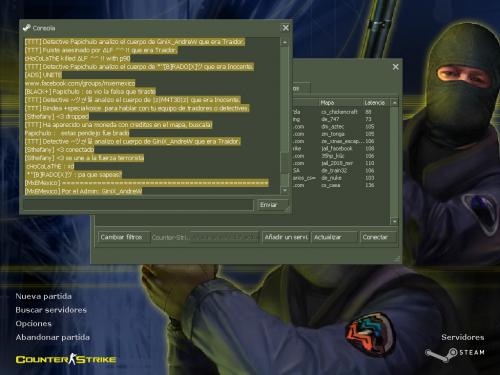Select the jail_facebook server row
Viewport: 500px width, 375px height.
pos(340,148)
